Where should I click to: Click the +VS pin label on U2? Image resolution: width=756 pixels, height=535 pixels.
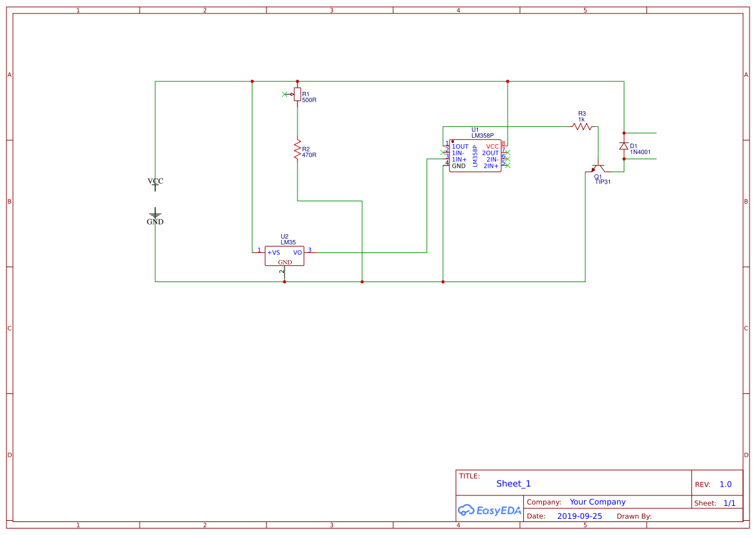point(274,253)
